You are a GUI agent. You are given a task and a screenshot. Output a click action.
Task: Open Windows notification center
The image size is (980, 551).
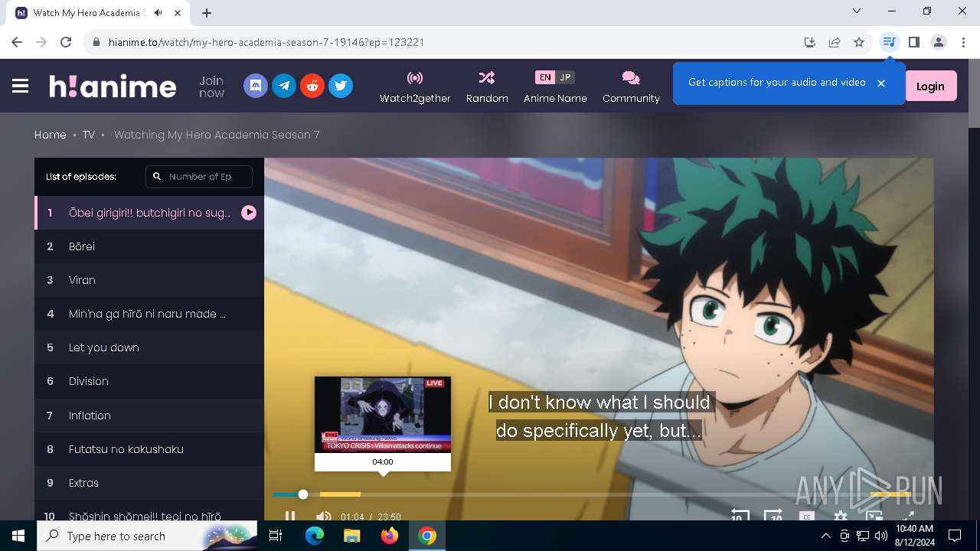tap(955, 536)
